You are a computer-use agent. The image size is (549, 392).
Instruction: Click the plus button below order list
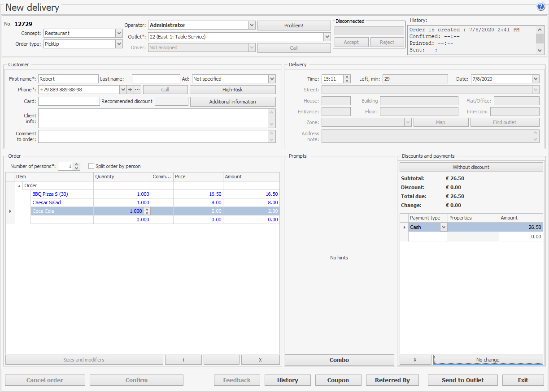click(183, 360)
